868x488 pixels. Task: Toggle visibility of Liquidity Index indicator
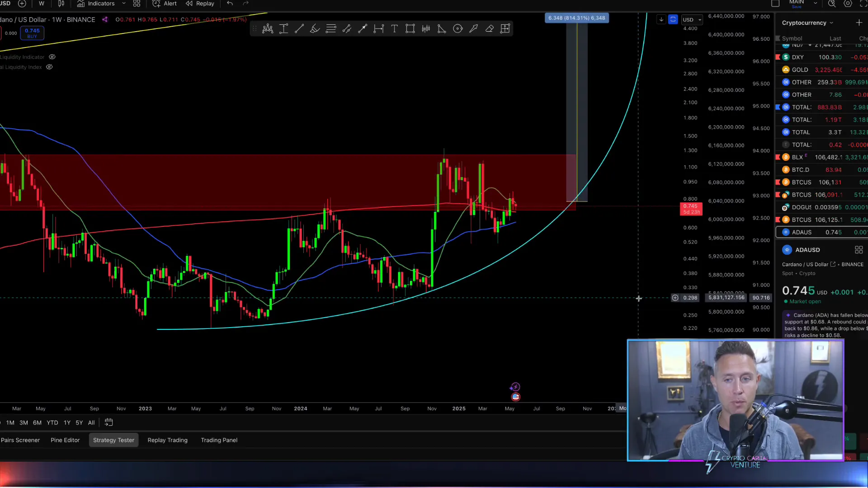[x=49, y=67]
